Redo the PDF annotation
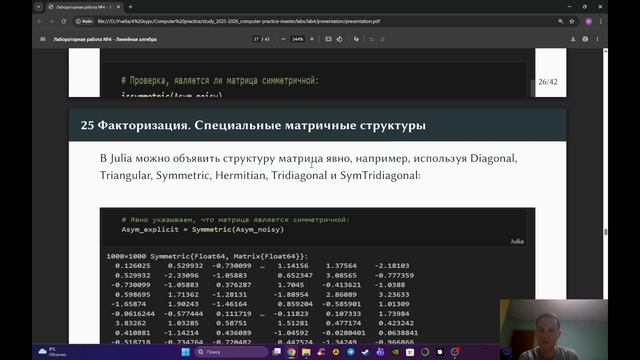The height and width of the screenshot is (360, 640). tap(382, 39)
